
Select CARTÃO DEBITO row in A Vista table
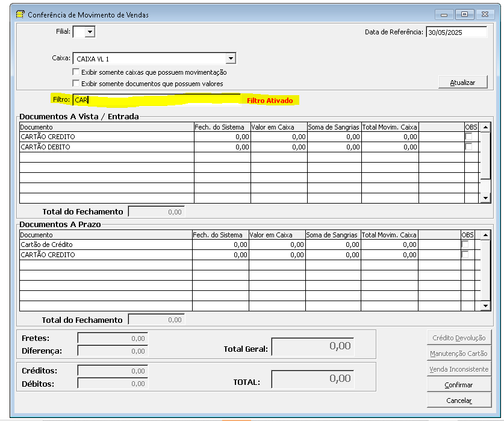click(249, 147)
